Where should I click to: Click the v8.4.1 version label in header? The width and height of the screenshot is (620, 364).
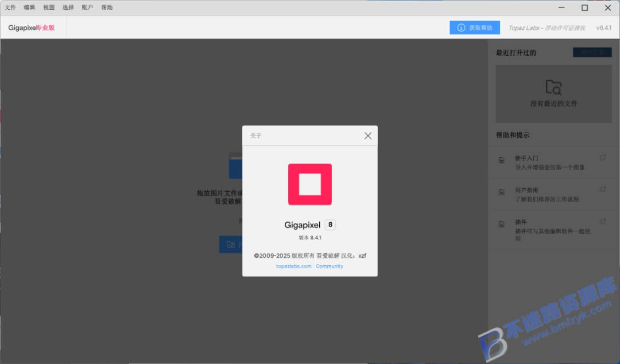tap(604, 28)
